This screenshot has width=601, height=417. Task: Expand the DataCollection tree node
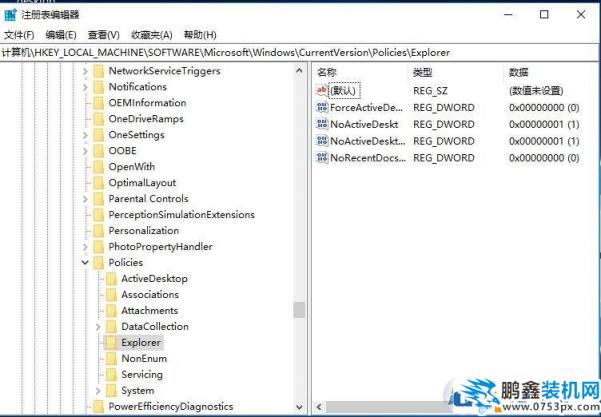point(98,327)
